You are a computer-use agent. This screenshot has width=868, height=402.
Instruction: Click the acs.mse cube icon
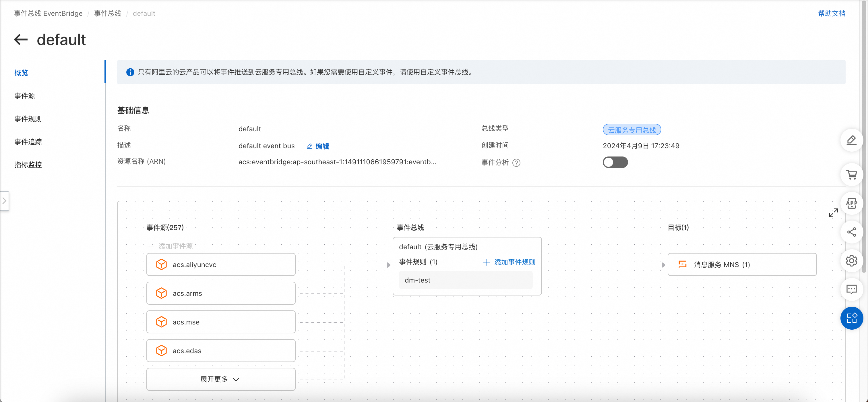coord(161,322)
